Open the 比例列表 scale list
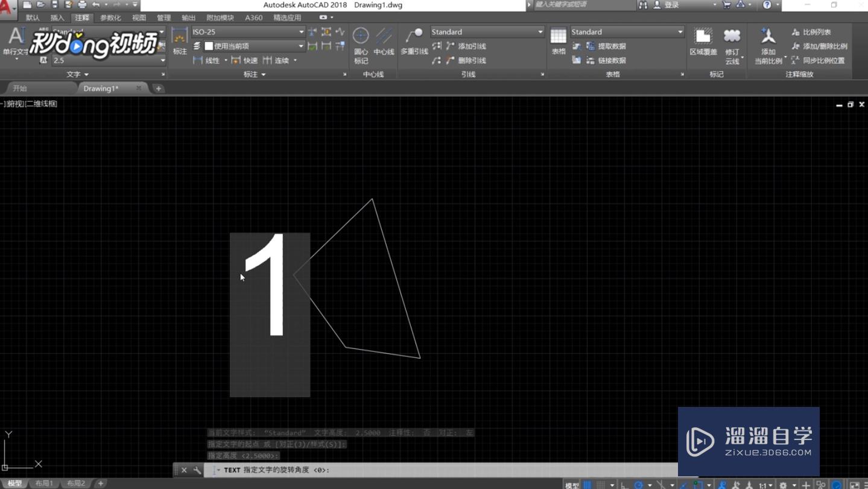 click(x=811, y=32)
